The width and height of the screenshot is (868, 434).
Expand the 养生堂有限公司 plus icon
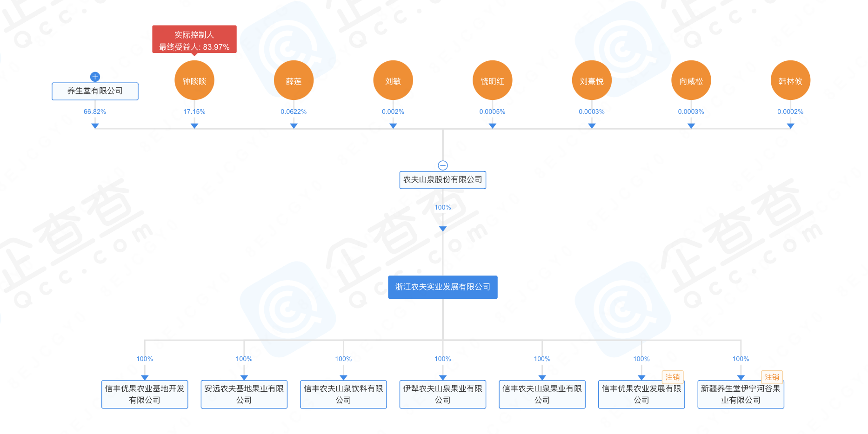click(x=95, y=77)
